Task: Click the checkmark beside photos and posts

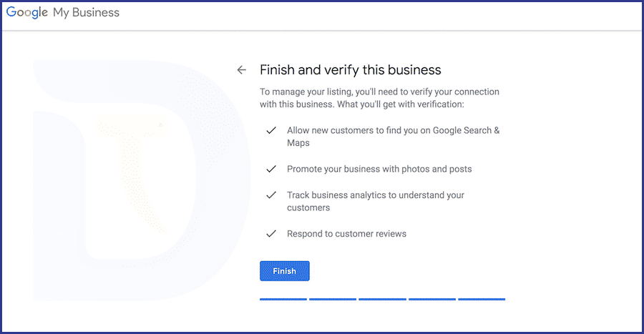Action: [x=271, y=169]
